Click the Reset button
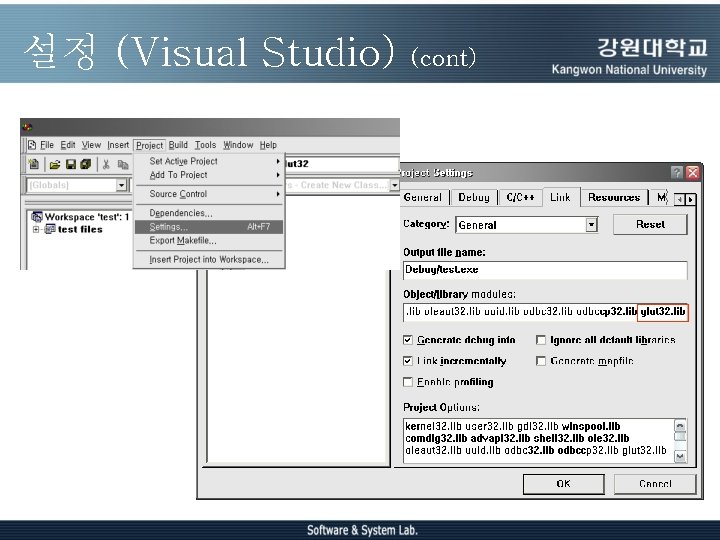The image size is (720, 540). point(650,225)
